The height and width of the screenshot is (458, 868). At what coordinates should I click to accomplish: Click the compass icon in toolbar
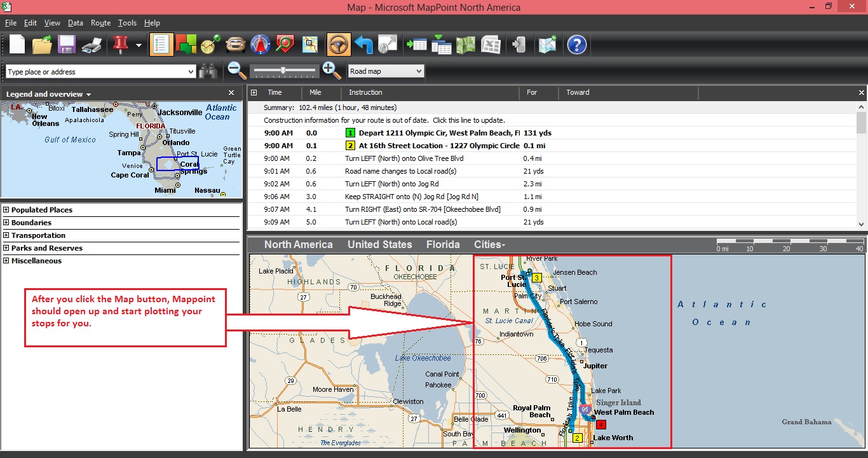pos(261,45)
